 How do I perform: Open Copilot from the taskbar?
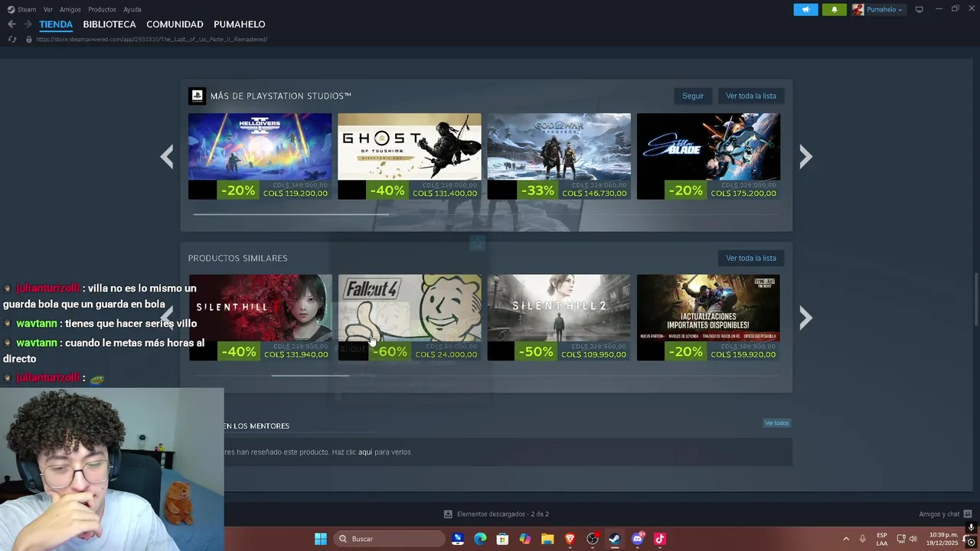pyautogui.click(x=524, y=539)
